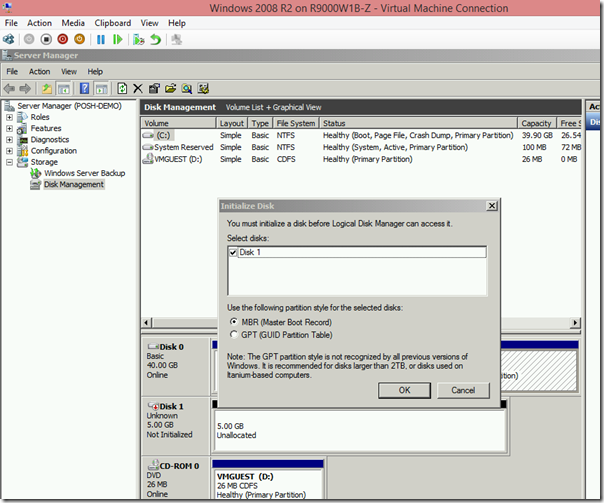Click the red Shut Down VM icon
604x503 pixels.
[x=63, y=39]
